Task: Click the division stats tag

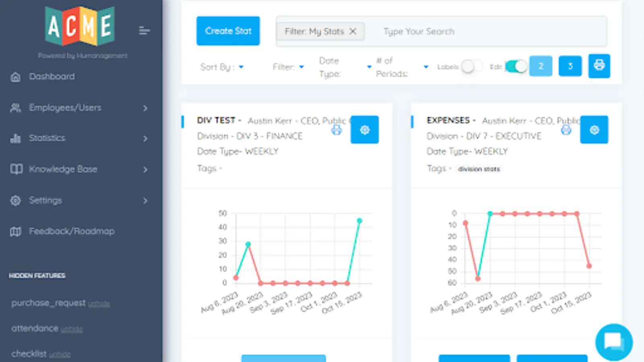Action: click(479, 169)
